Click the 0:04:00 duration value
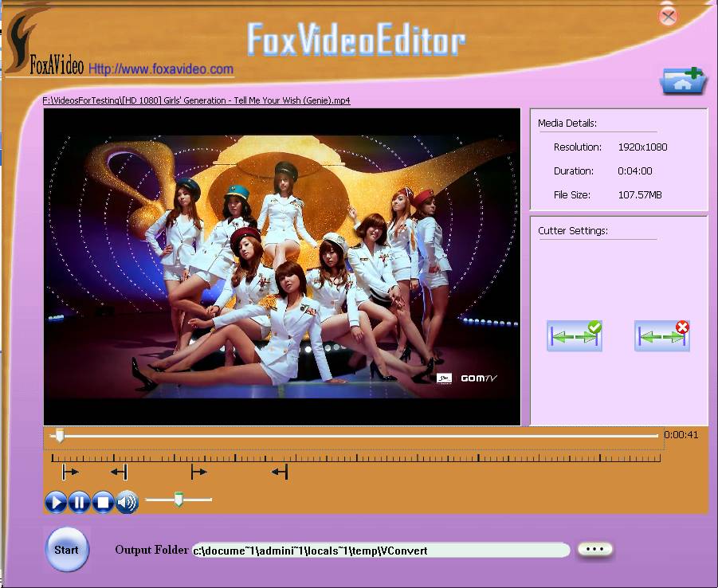The height and width of the screenshot is (588, 718). 634,171
